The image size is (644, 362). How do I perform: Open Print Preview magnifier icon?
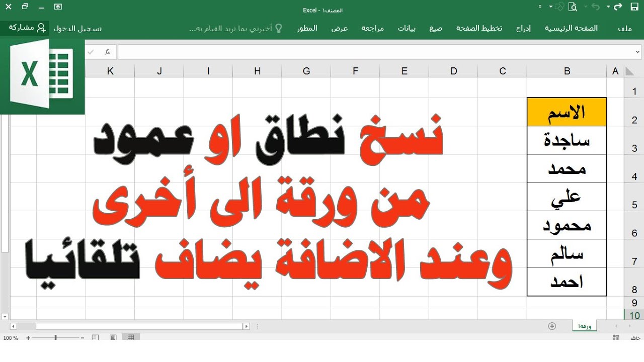(x=573, y=7)
